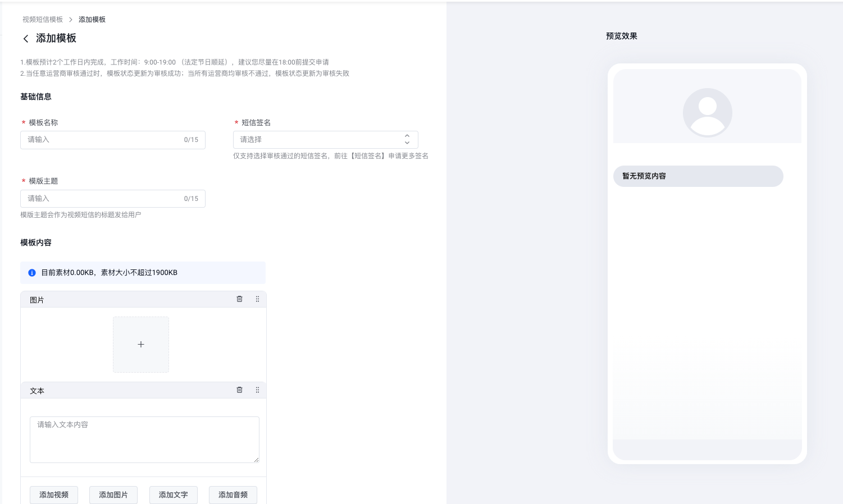Viewport: 843px width, 504px height.
Task: Focus the 模版主题 input field
Action: (104, 199)
